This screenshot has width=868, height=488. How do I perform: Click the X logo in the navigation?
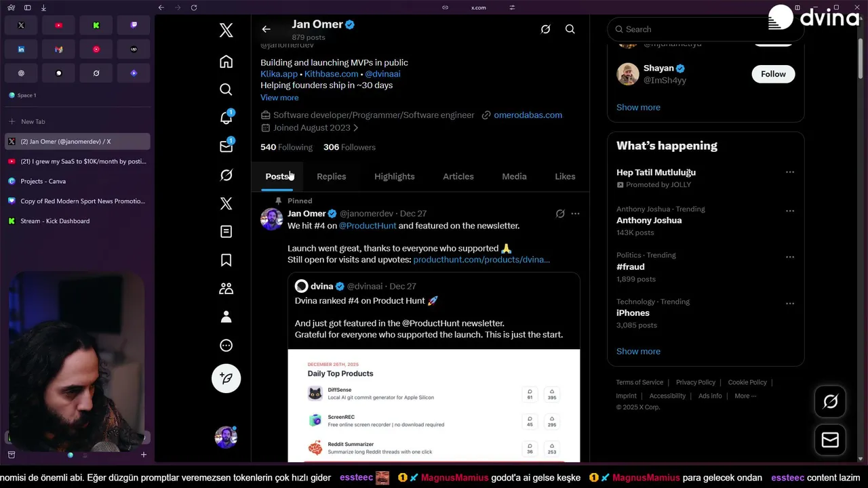[226, 30]
